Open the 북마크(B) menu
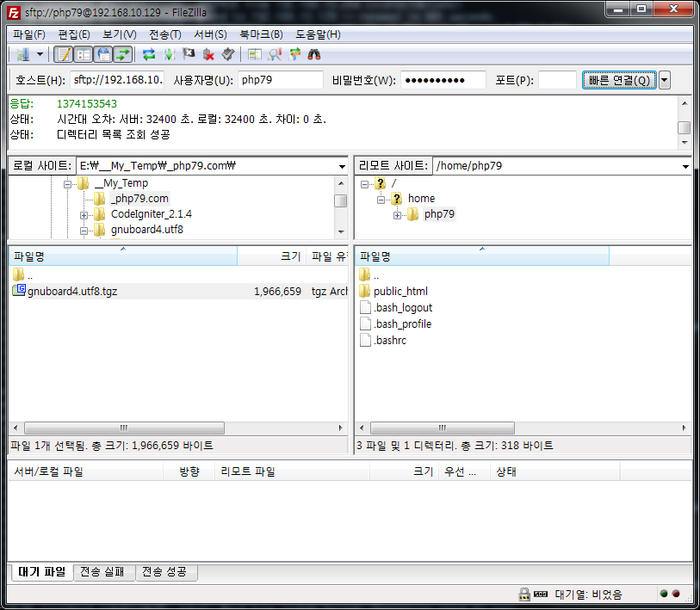The height and width of the screenshot is (610, 700). point(261,34)
